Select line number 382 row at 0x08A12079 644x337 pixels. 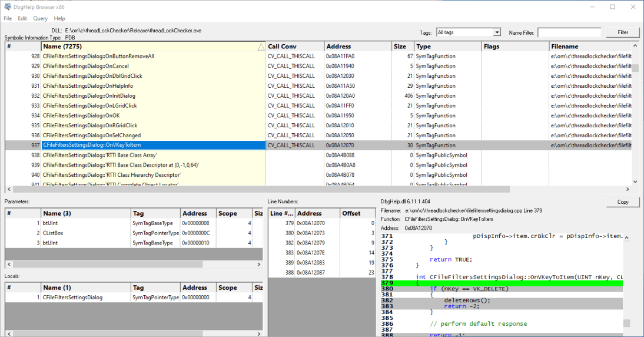(321, 243)
